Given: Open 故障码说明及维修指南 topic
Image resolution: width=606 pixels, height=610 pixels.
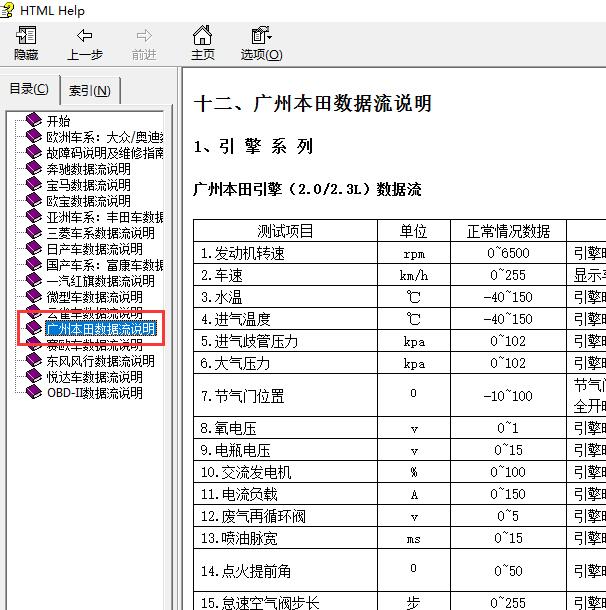Looking at the screenshot, I should click(x=104, y=153).
